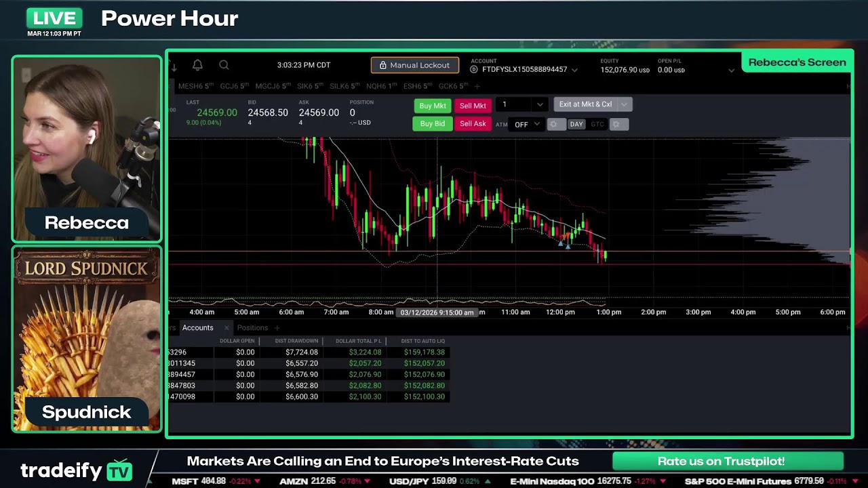The image size is (868, 488).
Task: Add a new bottom panel tab with plus
Action: click(277, 328)
